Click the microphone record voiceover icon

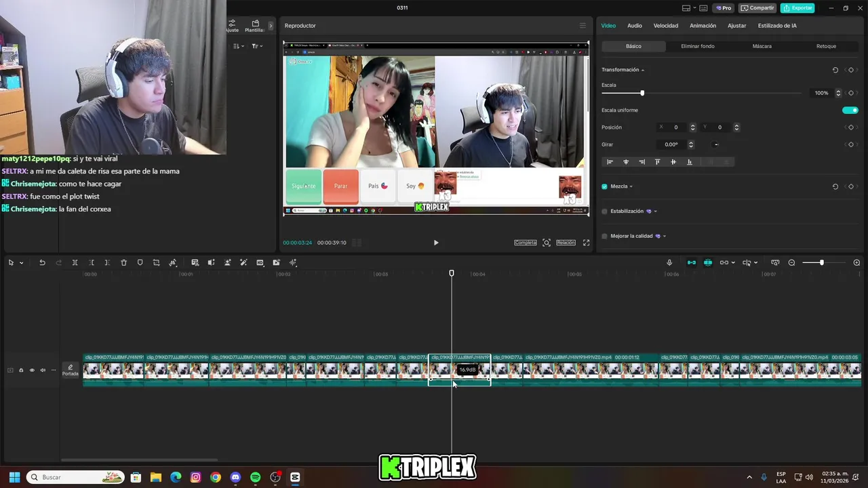669,263
